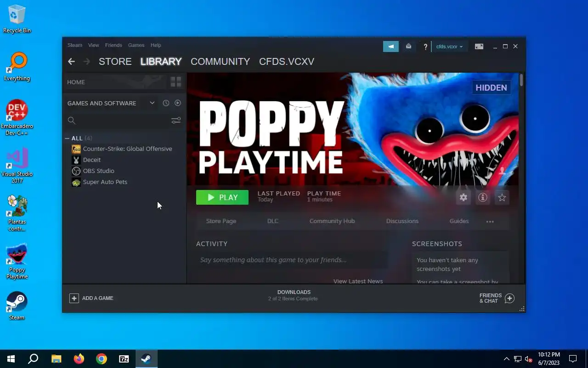Image resolution: width=588 pixels, height=368 pixels.
Task: Open Poppy Playtime manage gear icon
Action: pyautogui.click(x=464, y=197)
